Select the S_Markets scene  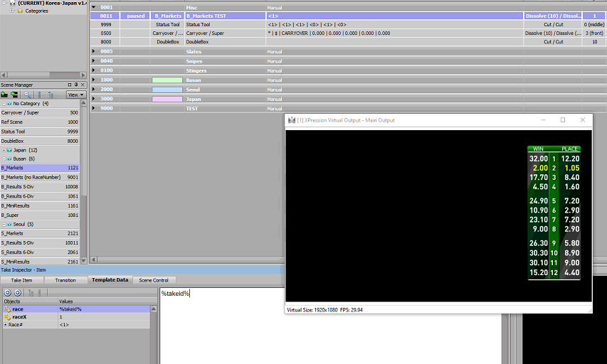[x=40, y=234]
